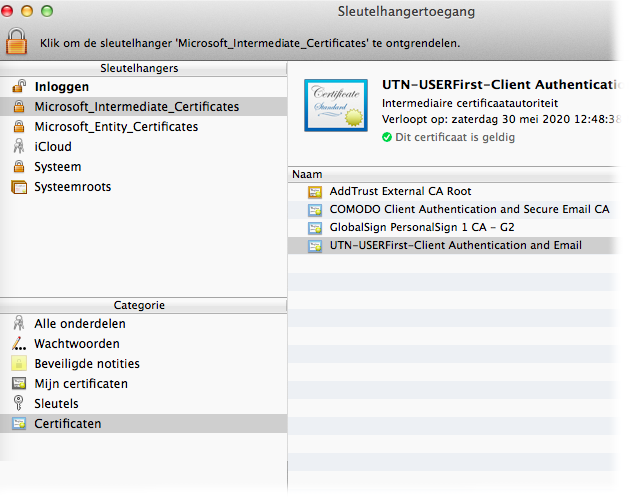Click the certificate icon beside Mijn certificaten
The height and width of the screenshot is (503, 629).
19,383
